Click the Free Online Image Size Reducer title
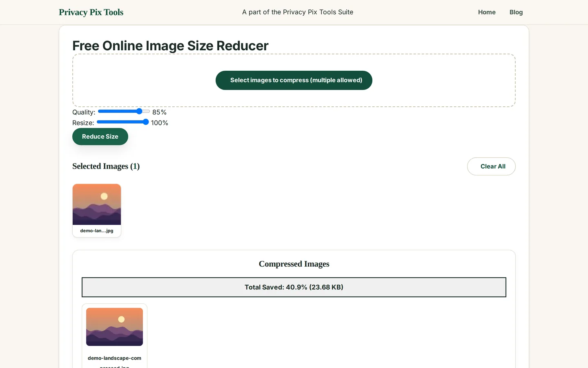 (170, 46)
